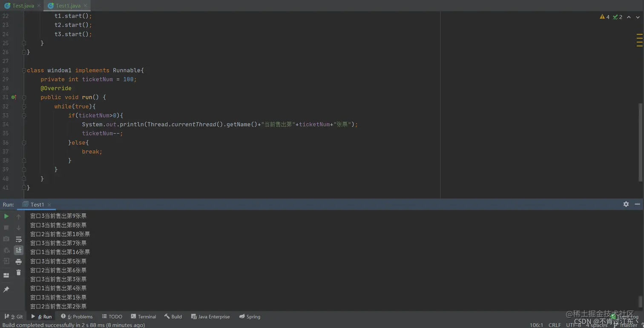Click the console vertical scrollbar
644x328 pixels.
pos(640,301)
